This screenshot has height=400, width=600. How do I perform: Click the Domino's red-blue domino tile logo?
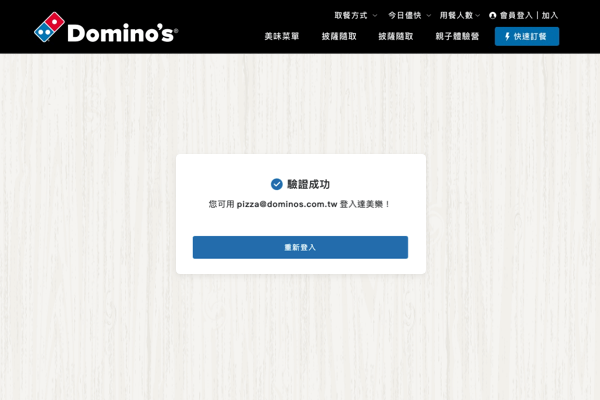(x=49, y=27)
